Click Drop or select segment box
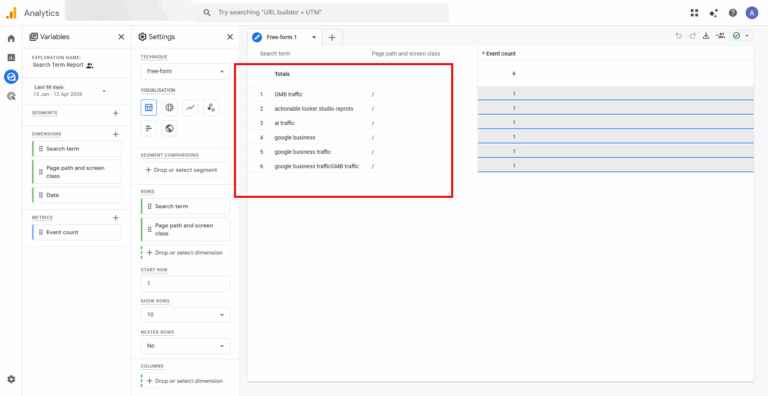The image size is (768, 396). point(185,170)
